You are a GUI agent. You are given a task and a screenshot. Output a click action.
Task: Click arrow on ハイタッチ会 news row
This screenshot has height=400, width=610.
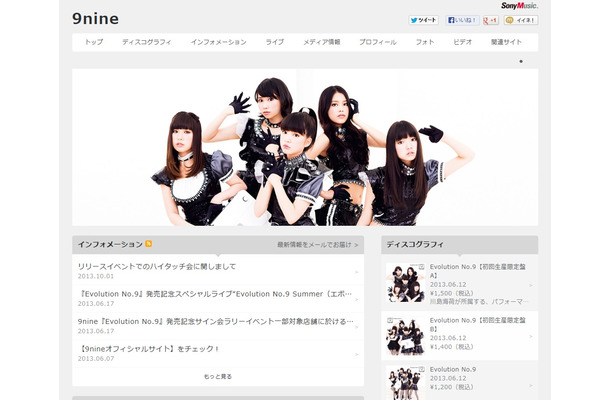pos(357,272)
